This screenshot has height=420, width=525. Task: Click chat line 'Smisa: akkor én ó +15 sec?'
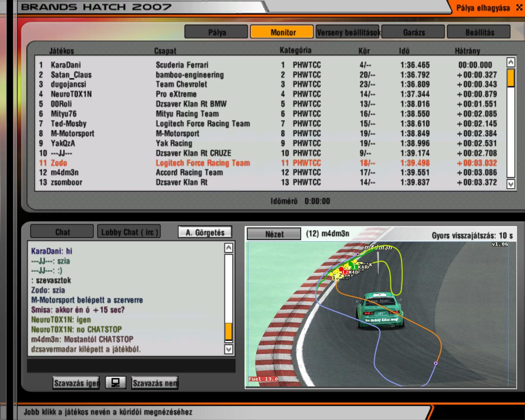click(x=78, y=310)
